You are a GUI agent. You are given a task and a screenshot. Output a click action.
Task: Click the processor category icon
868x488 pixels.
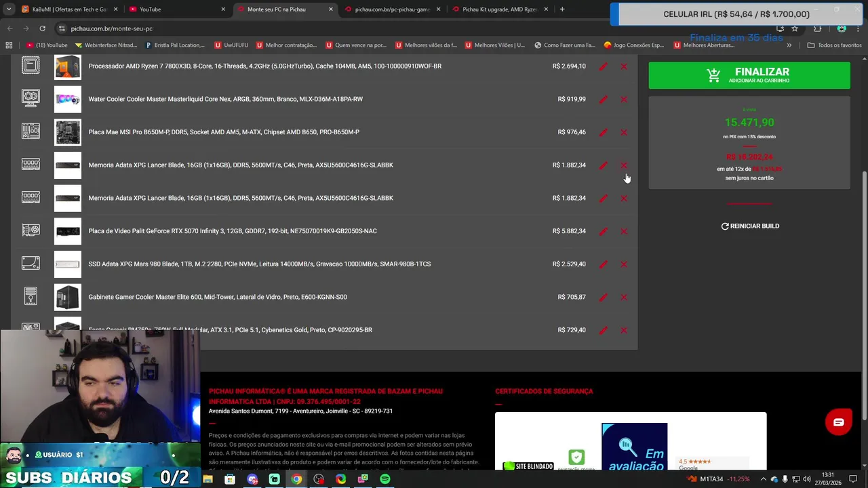click(31, 66)
